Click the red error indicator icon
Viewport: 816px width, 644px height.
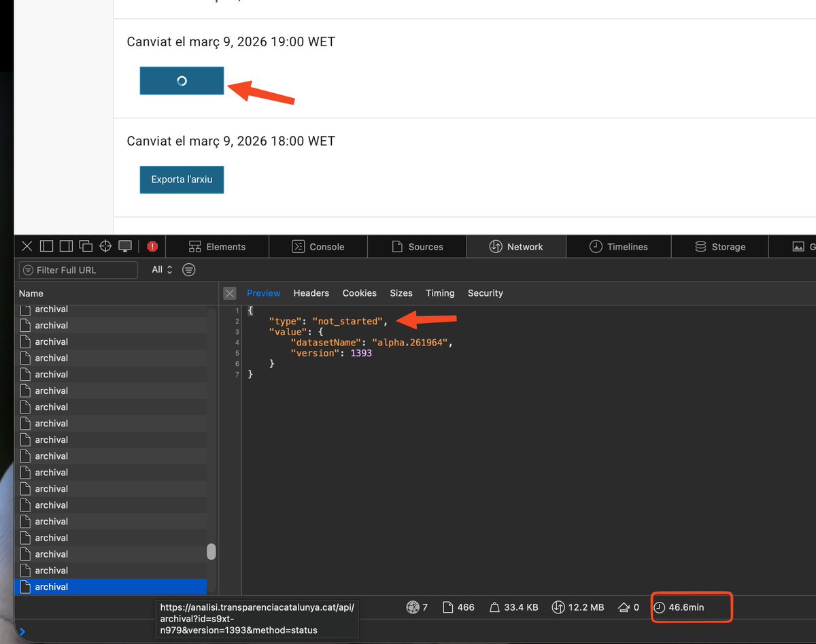[x=152, y=246]
